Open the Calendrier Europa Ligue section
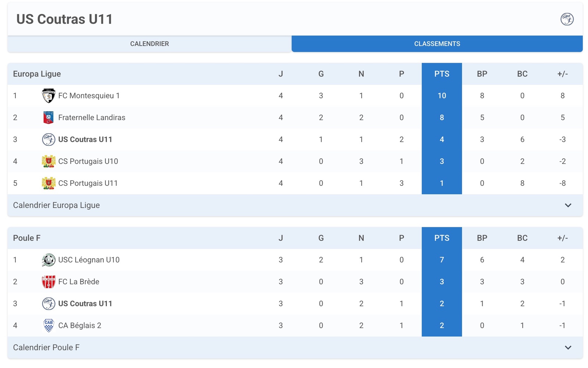Image resolution: width=588 pixels, height=368 pixels. click(x=57, y=205)
